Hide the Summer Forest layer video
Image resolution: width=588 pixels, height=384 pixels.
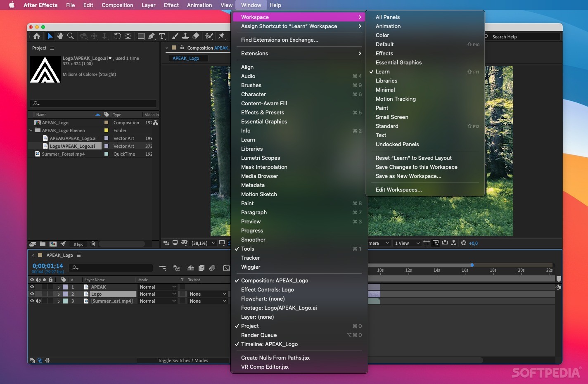click(32, 301)
